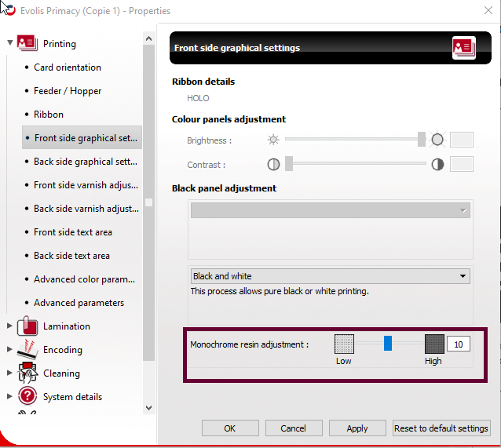The height and width of the screenshot is (448, 501).
Task: Open the disabled Black panel adjustment dropdown
Action: [331, 210]
